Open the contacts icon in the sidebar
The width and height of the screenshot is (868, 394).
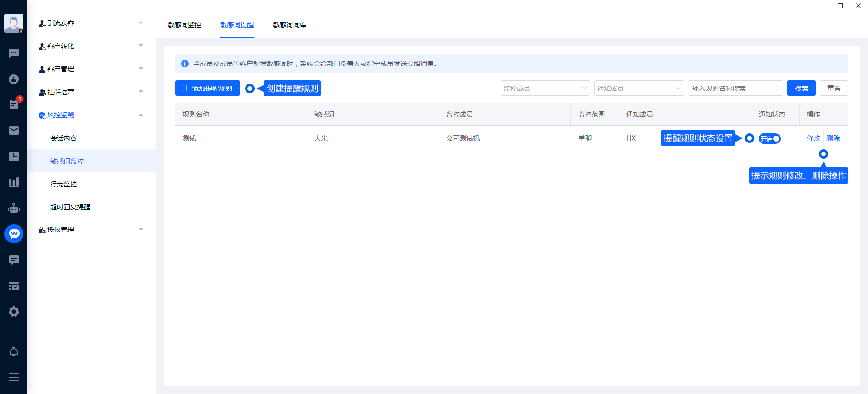pos(14,79)
